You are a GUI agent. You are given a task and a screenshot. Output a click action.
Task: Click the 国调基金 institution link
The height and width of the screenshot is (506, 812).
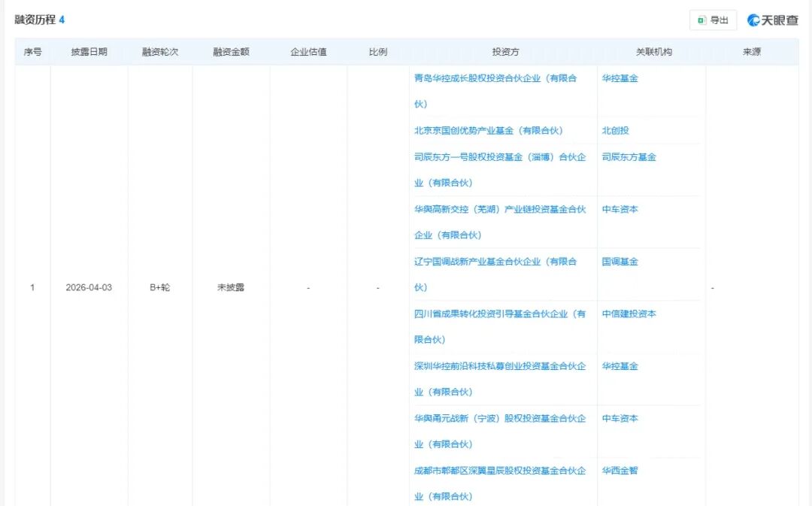pyautogui.click(x=620, y=262)
